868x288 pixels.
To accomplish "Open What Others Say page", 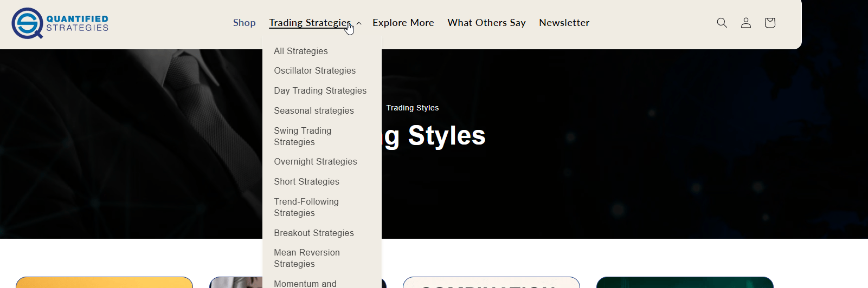I will [486, 23].
